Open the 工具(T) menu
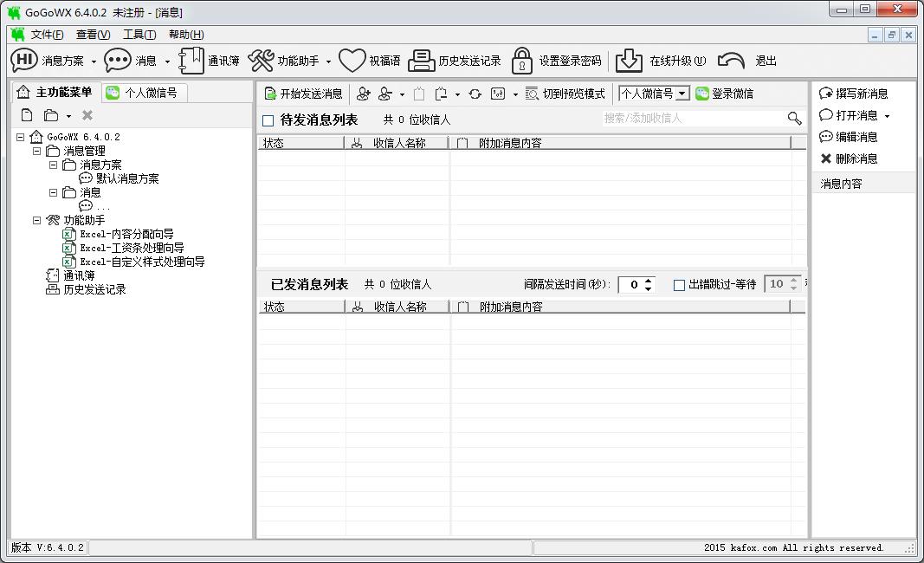This screenshot has height=563, width=924. [139, 35]
